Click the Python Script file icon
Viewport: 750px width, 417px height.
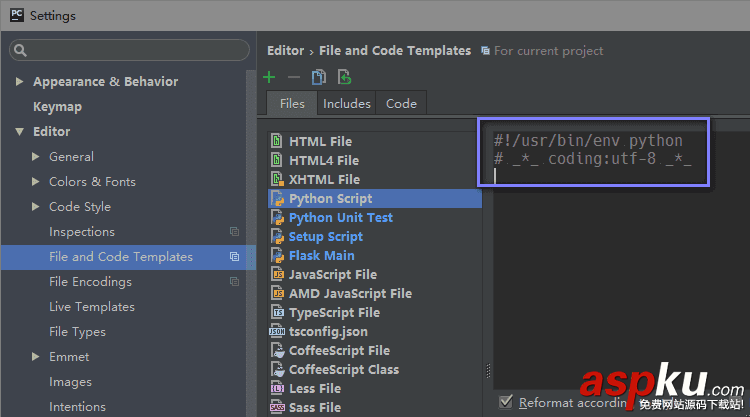tap(277, 198)
